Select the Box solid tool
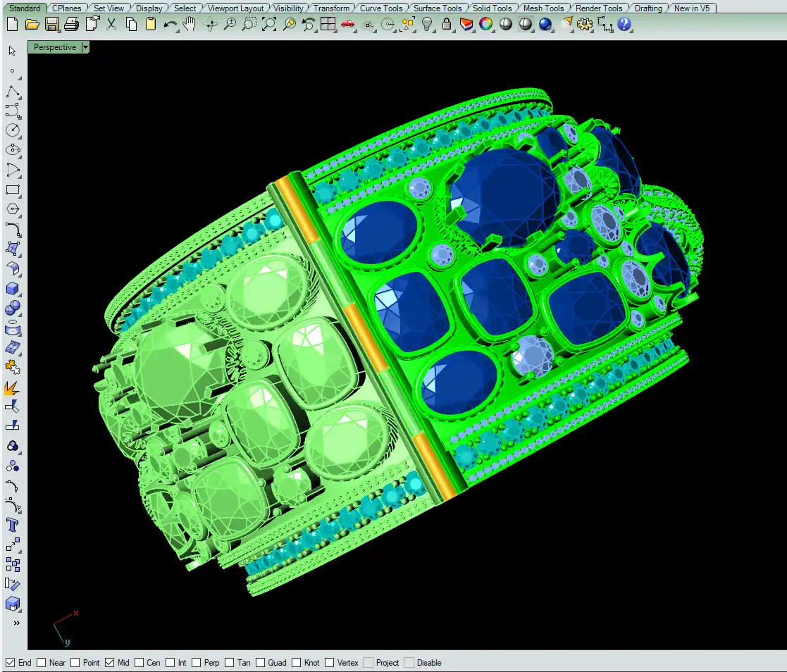 point(13,289)
